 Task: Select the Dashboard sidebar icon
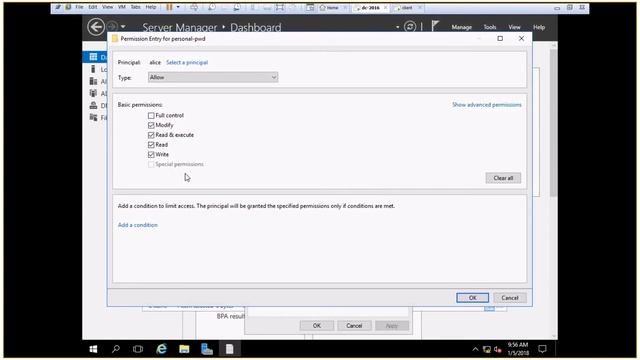pos(93,57)
